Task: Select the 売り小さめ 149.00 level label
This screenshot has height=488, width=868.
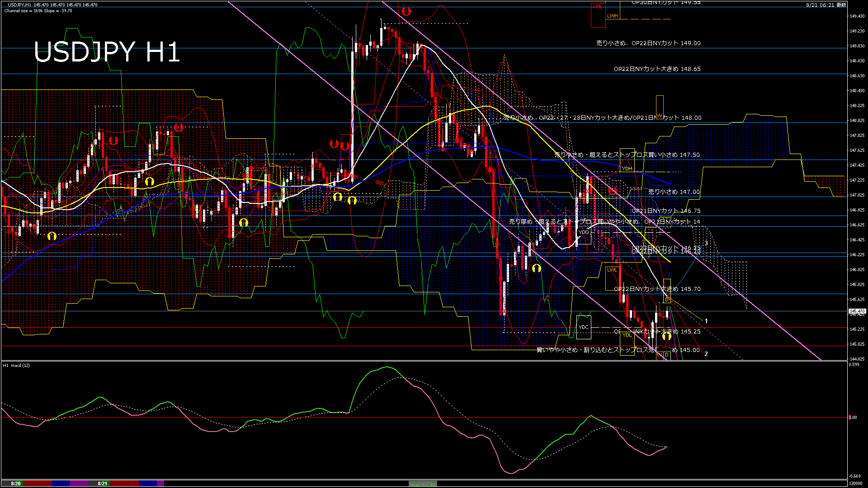Action: pos(648,43)
